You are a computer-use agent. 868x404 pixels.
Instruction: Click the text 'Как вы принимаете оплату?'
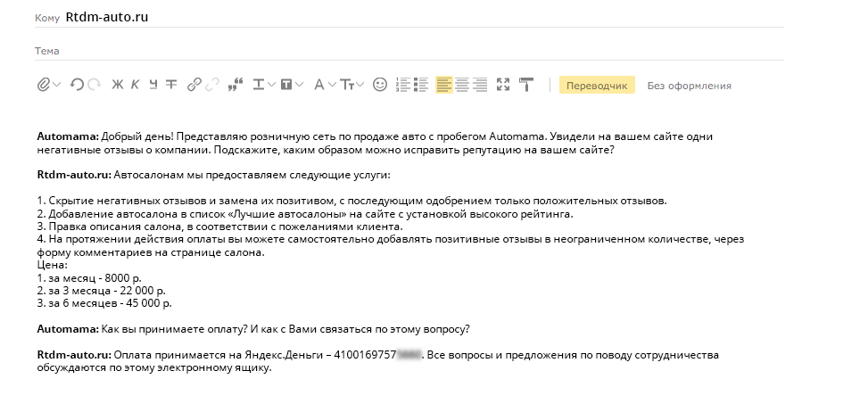pyautogui.click(x=173, y=329)
